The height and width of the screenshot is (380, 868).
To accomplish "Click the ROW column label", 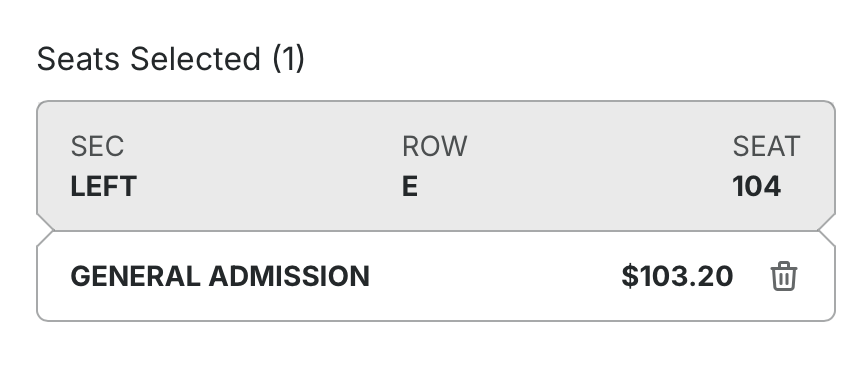I will (435, 146).
